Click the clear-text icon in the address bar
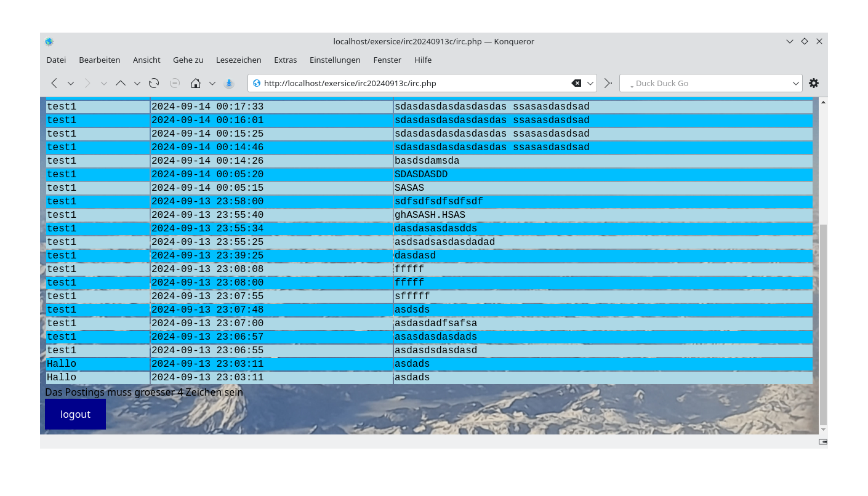The image size is (868, 496). coord(576,83)
